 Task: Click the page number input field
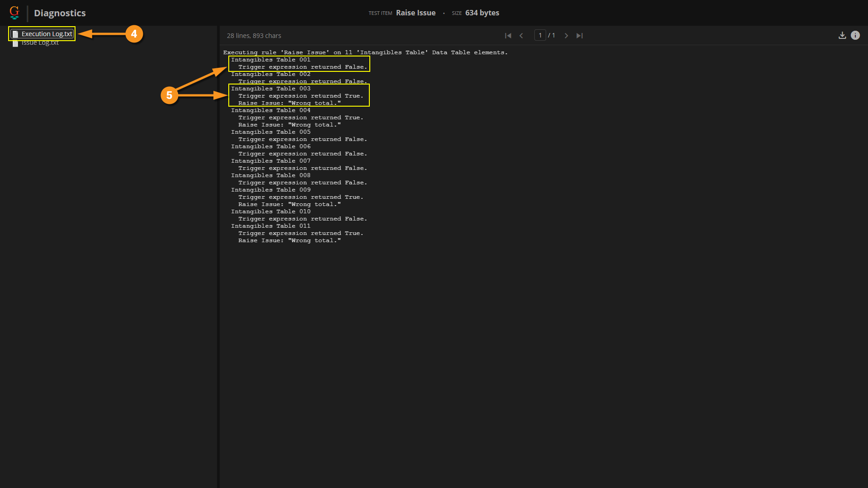540,35
